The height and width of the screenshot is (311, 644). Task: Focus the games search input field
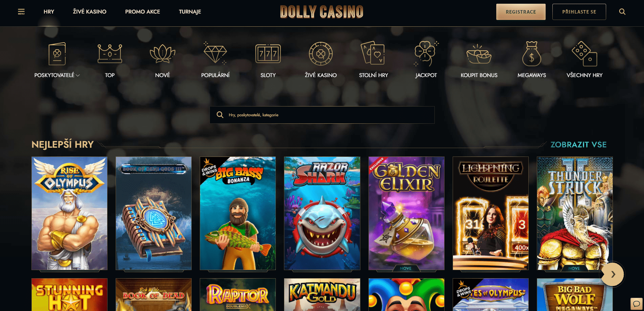[x=322, y=115]
